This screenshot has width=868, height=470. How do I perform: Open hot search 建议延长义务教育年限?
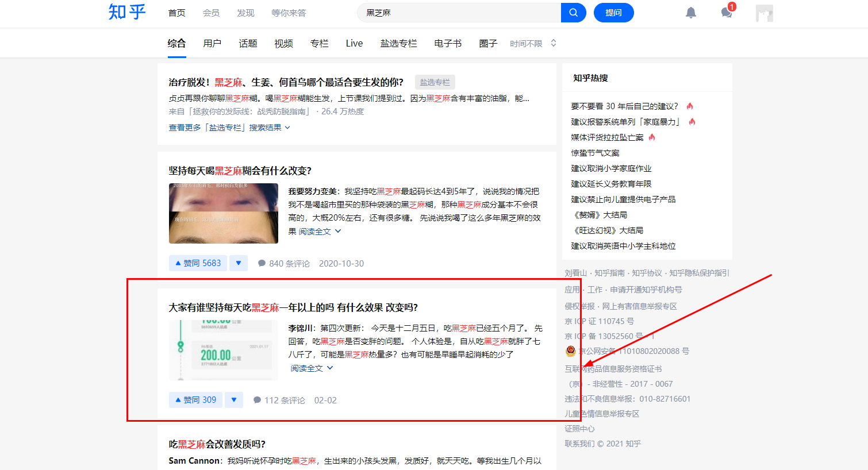coord(611,184)
